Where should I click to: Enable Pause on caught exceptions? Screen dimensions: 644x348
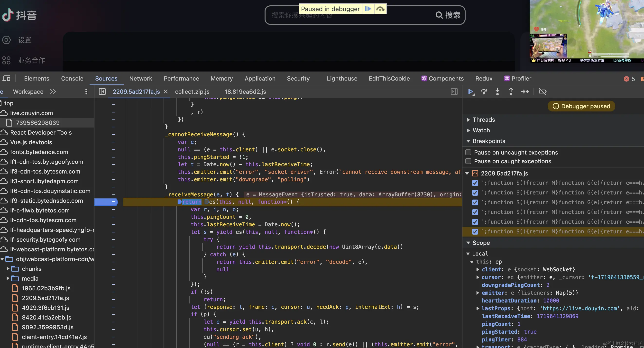pos(468,161)
